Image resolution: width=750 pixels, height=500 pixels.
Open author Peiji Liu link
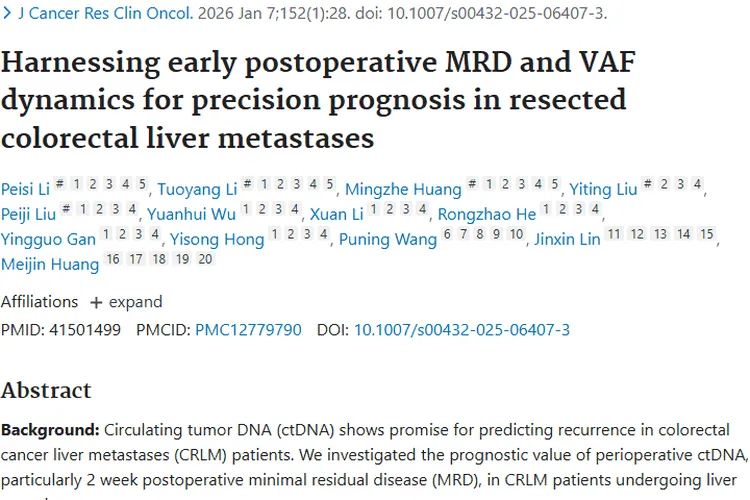pos(29,213)
